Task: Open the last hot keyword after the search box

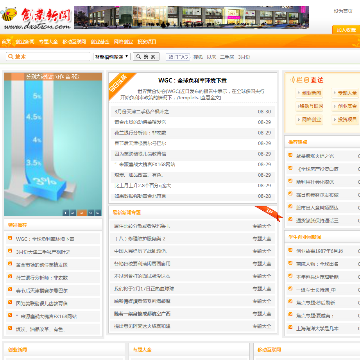Action: (244, 57)
